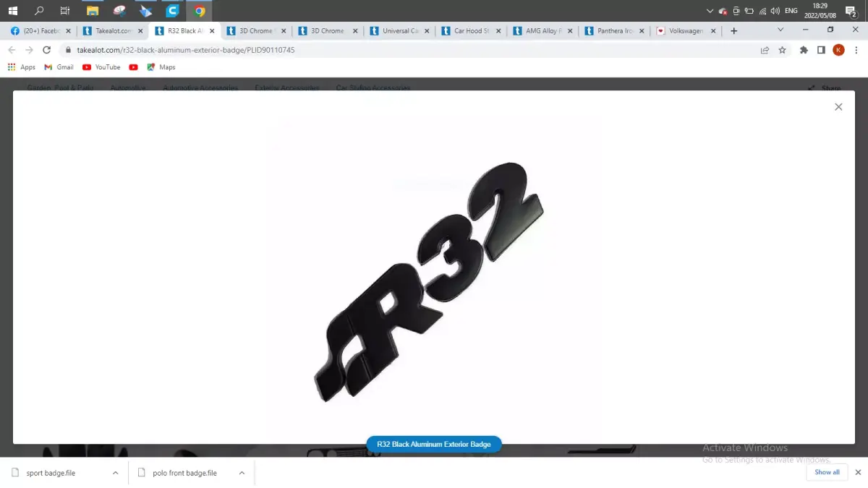
Task: Share this page from the address bar
Action: pyautogui.click(x=765, y=50)
